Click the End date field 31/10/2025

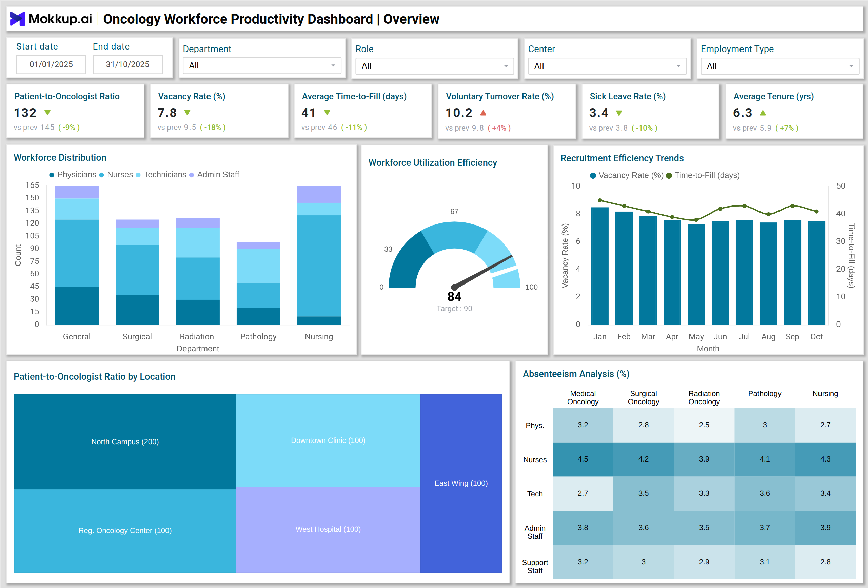tap(127, 64)
